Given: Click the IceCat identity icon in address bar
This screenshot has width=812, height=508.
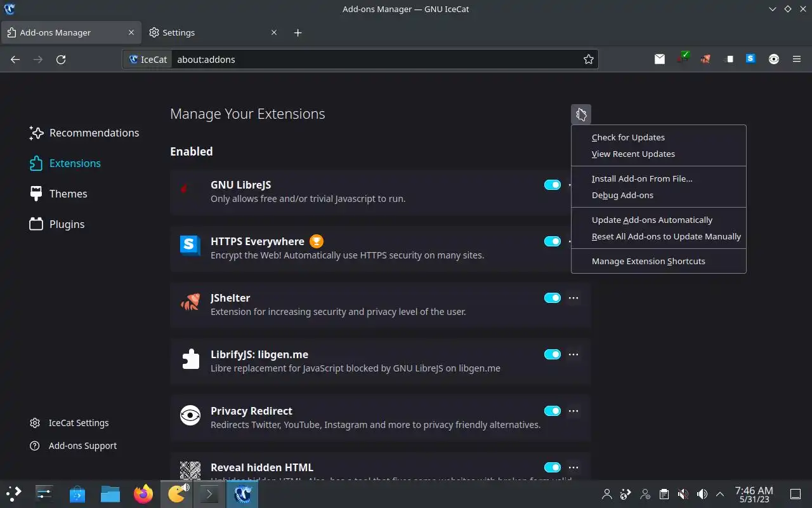Looking at the screenshot, I should tap(148, 59).
